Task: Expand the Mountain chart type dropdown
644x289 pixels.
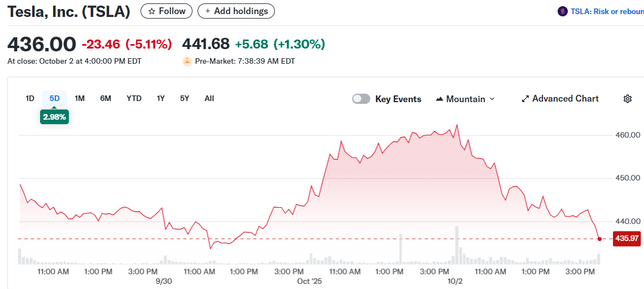Action: (492, 99)
